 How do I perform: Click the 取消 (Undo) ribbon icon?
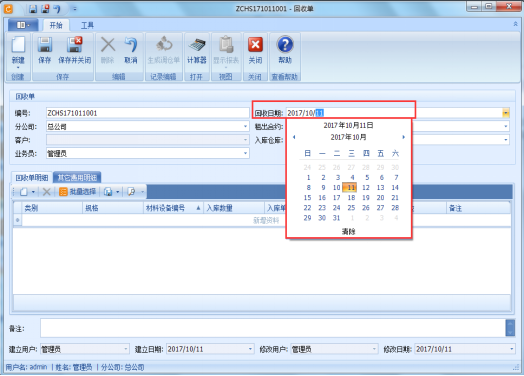tap(131, 51)
